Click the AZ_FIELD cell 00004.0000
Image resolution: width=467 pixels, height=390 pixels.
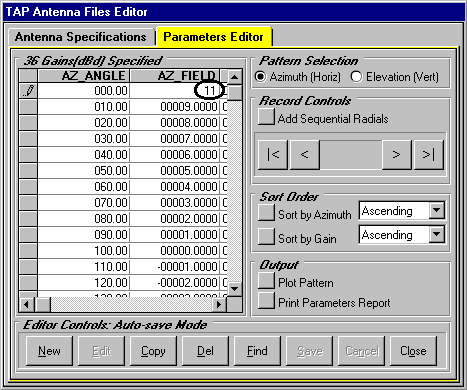pyautogui.click(x=174, y=187)
